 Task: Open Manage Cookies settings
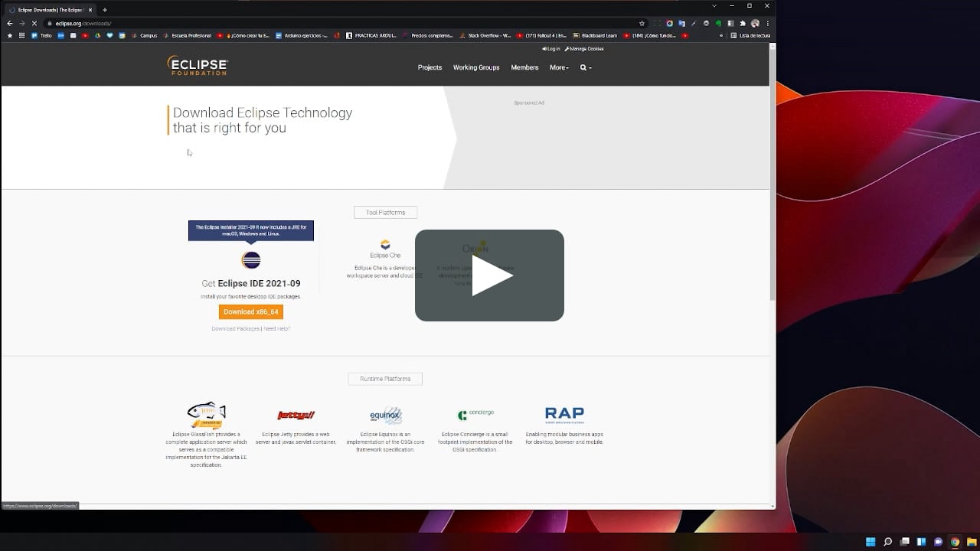click(584, 49)
